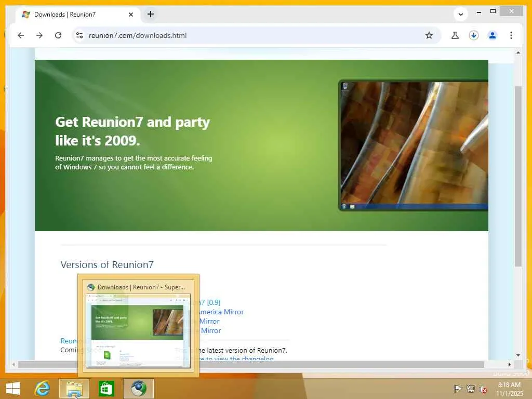Open the network tray icon
532x399 pixels.
click(470, 389)
